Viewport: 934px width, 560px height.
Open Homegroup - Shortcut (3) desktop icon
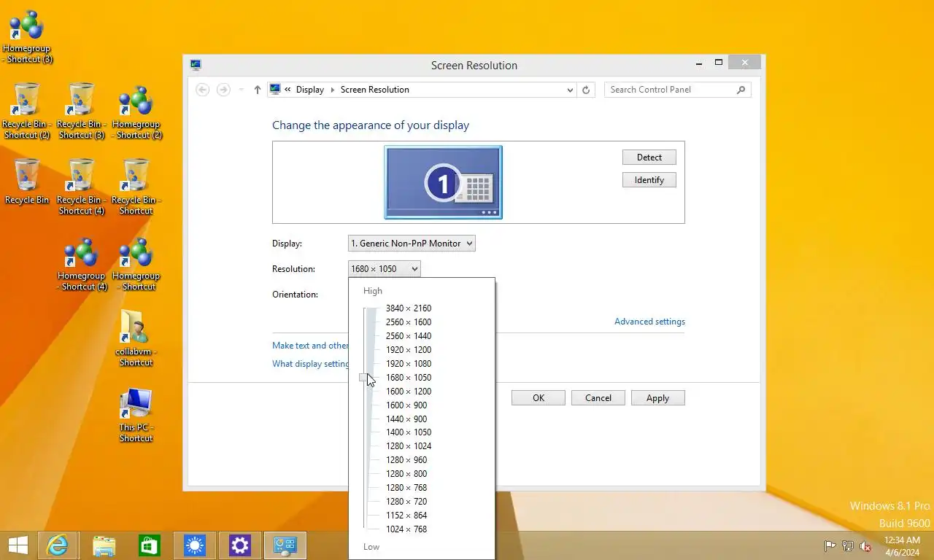tap(27, 36)
